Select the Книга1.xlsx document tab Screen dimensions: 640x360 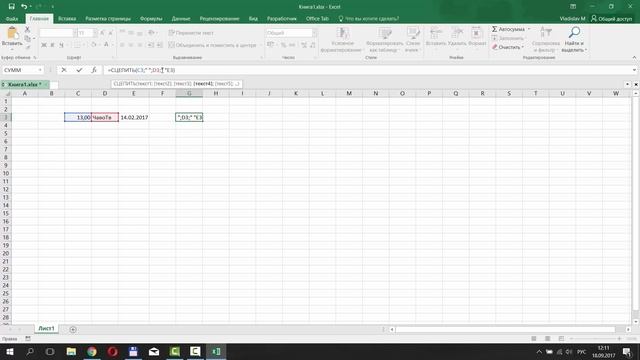tap(25, 84)
